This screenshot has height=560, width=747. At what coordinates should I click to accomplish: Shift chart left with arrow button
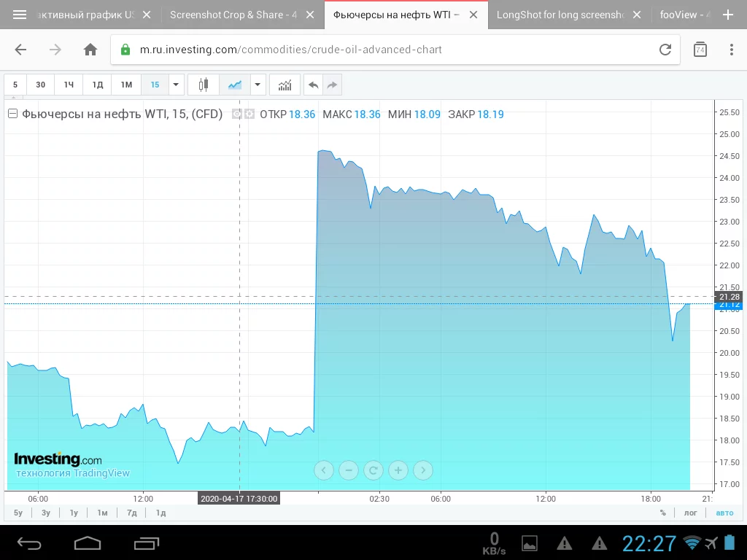(x=324, y=470)
